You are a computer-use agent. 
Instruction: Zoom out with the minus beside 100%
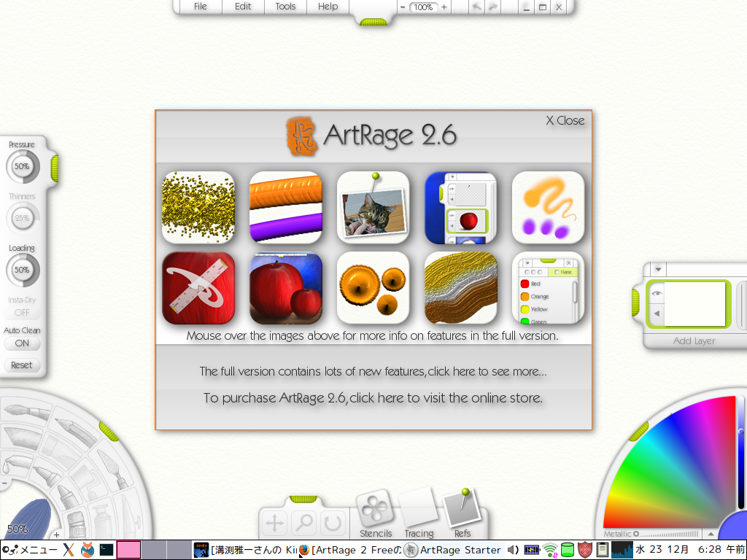pyautogui.click(x=403, y=7)
